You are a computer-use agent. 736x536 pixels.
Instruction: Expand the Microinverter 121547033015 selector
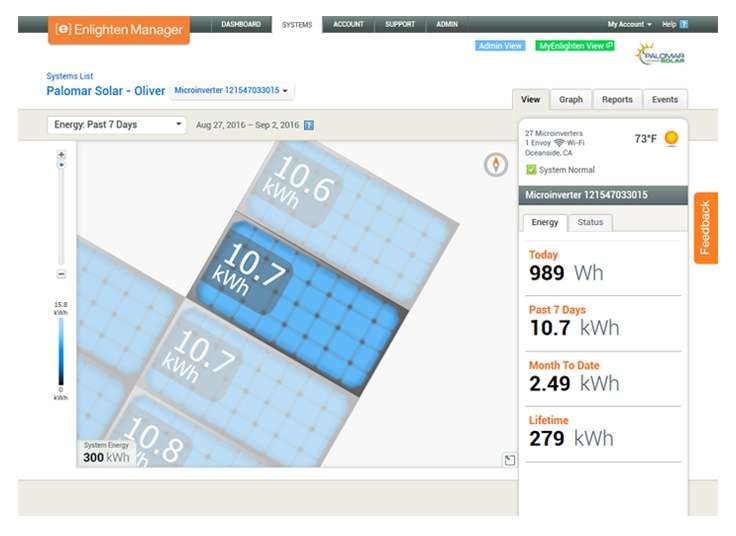coord(232,91)
